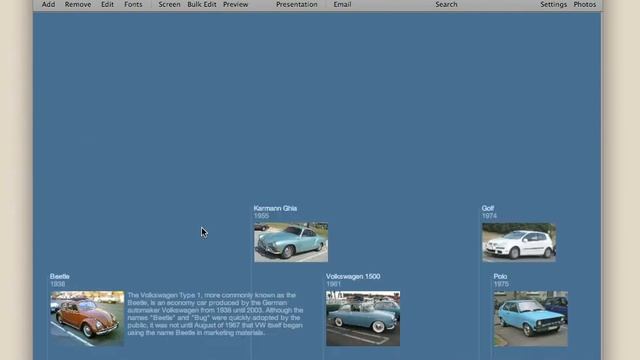640x360 pixels.
Task: Start Presentation mode from toolbar
Action: (297, 4)
